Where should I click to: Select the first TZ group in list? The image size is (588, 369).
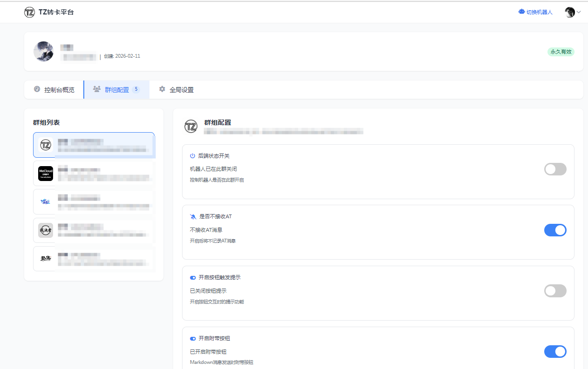tap(46, 145)
